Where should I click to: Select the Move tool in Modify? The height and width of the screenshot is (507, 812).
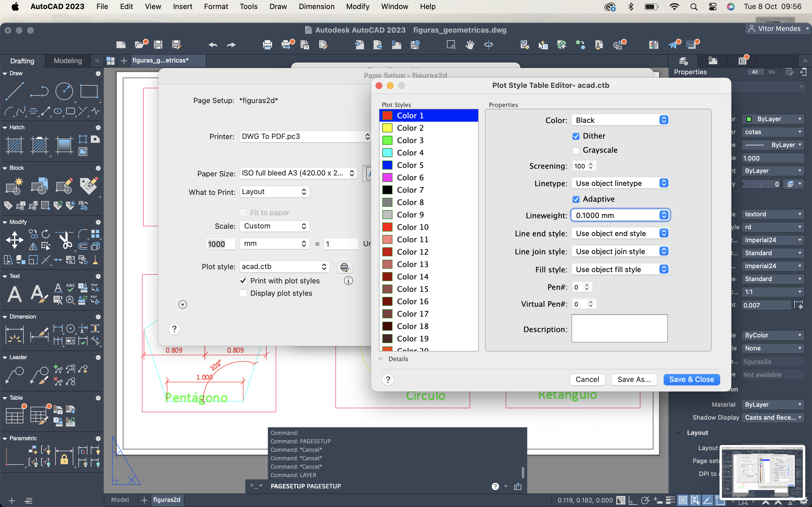tap(14, 240)
